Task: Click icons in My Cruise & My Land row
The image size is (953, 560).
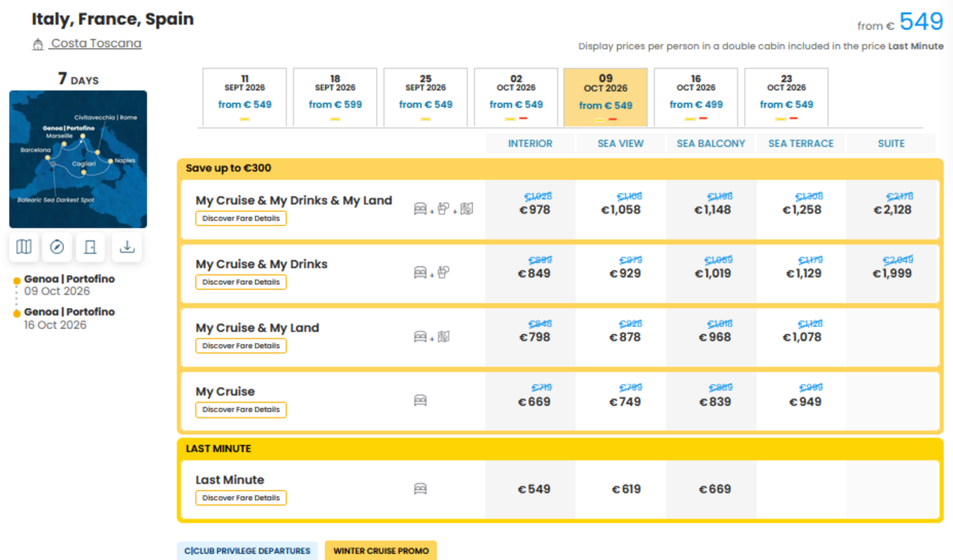Action: [x=431, y=337]
